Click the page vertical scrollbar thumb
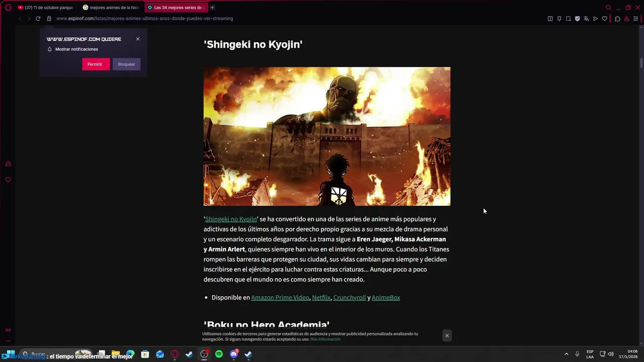 coord(641,63)
